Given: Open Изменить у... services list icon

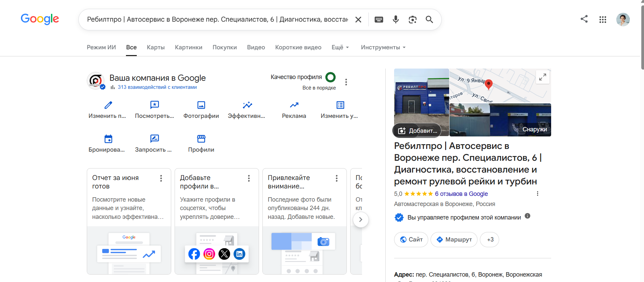Looking at the screenshot, I should coord(340,105).
